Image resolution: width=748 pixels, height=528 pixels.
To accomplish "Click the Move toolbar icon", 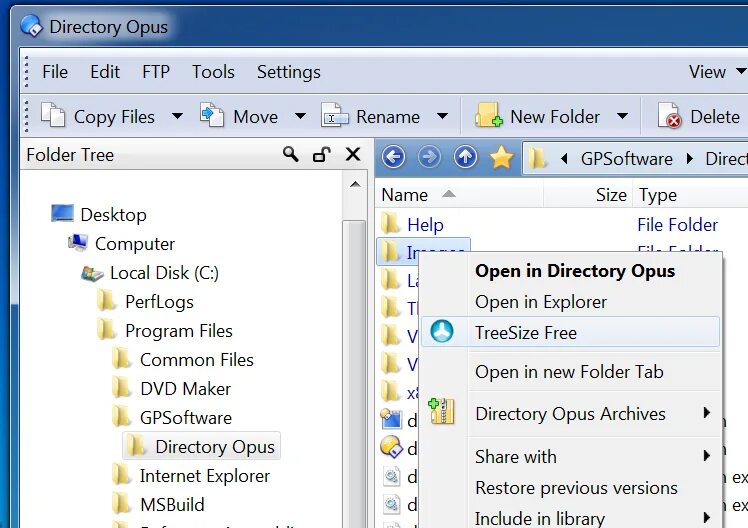I will click(x=212, y=115).
